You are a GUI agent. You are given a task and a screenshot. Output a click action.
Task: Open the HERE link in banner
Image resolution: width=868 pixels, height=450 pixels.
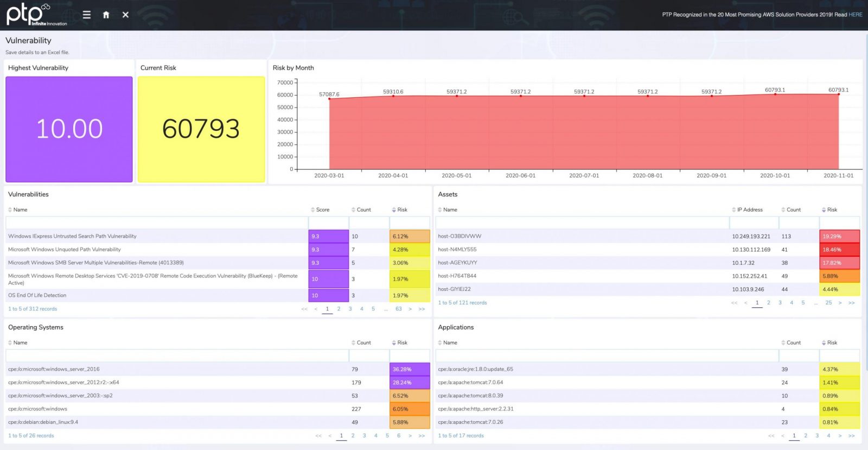856,15
